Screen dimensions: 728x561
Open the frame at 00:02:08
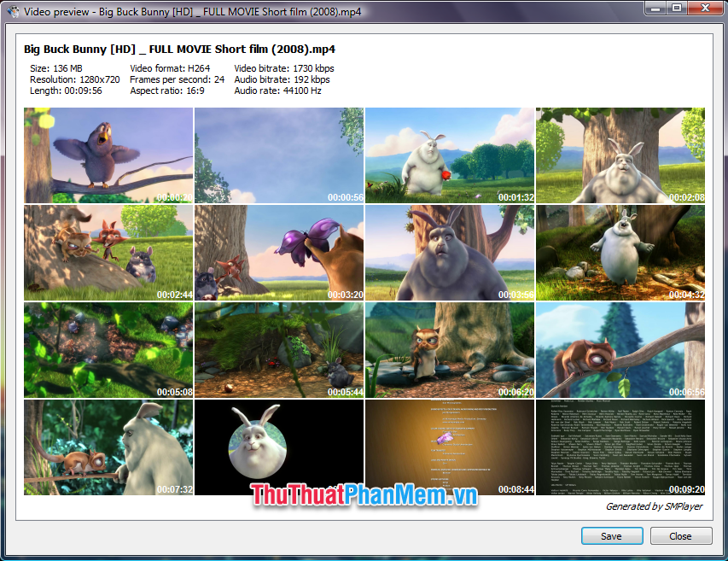(620, 155)
